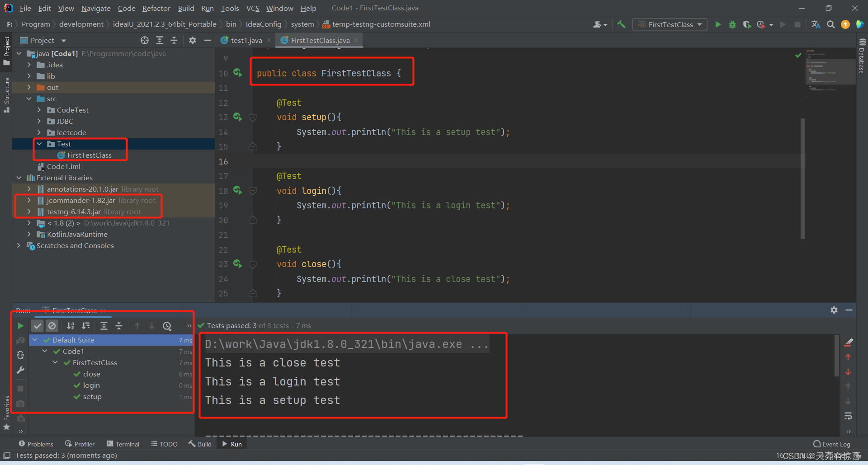Build project using the hammer icon
The width and height of the screenshot is (868, 465).
pyautogui.click(x=621, y=24)
